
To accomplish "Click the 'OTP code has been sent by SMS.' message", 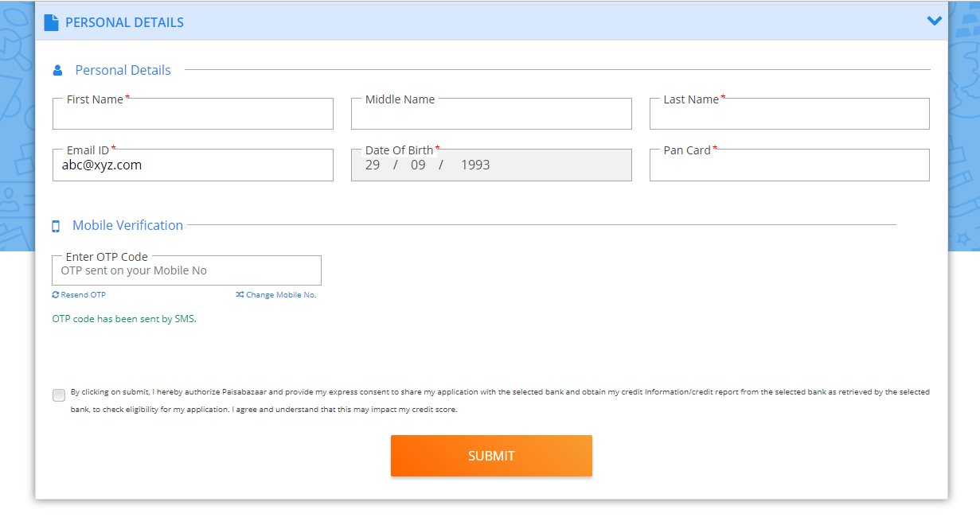I will point(124,319).
